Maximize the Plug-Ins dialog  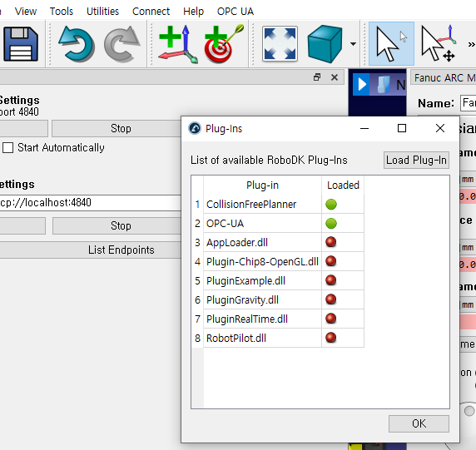click(x=402, y=128)
